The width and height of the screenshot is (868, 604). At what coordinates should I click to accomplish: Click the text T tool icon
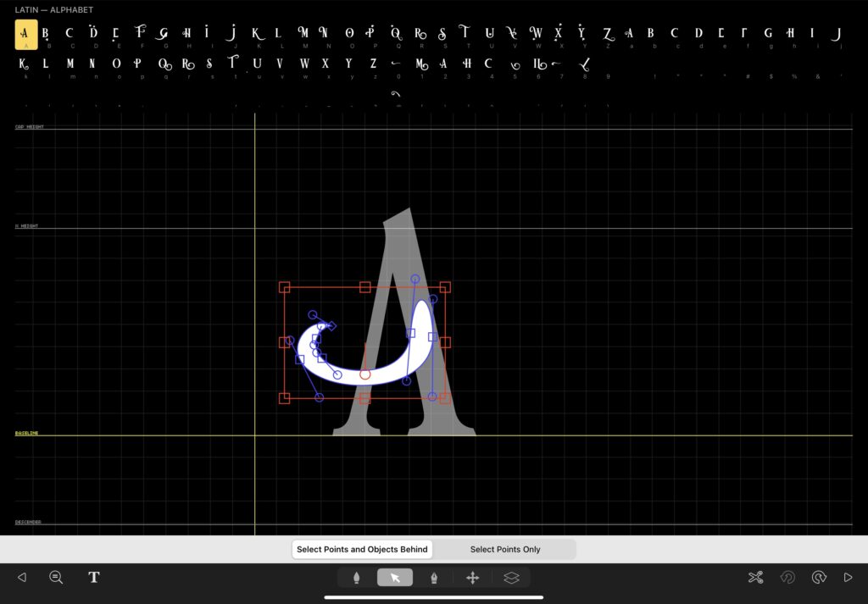[x=94, y=578]
